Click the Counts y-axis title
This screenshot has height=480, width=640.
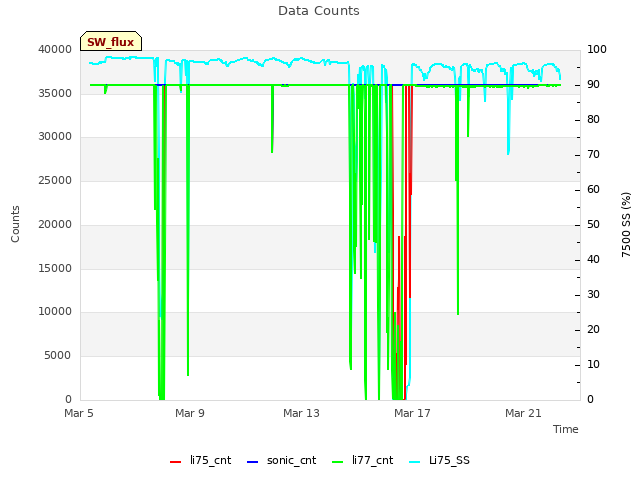click(15, 224)
